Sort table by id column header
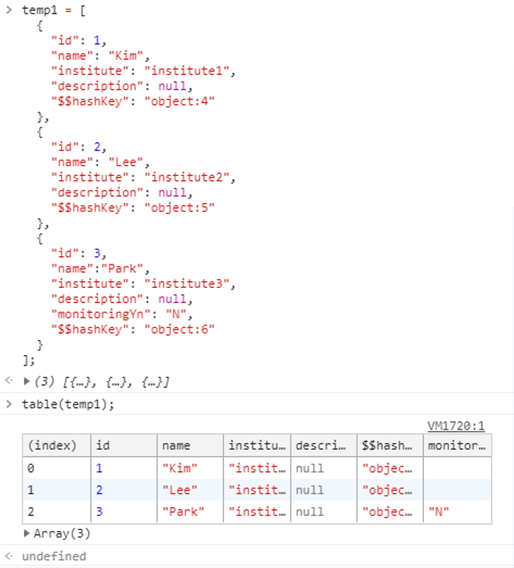 point(124,445)
